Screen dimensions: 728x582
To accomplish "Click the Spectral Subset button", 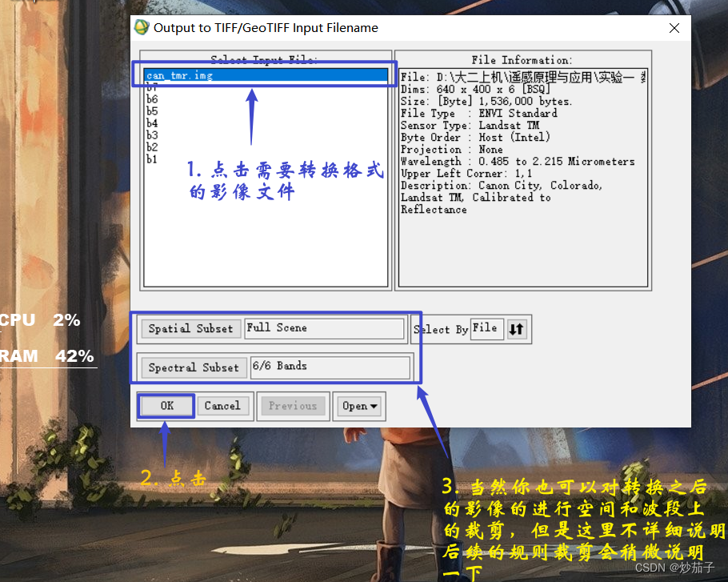I will 194,367.
